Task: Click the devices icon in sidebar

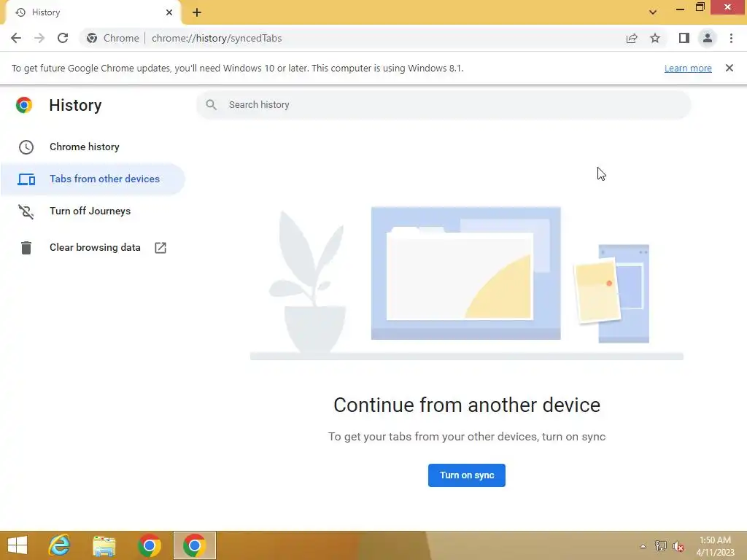Action: [x=26, y=179]
